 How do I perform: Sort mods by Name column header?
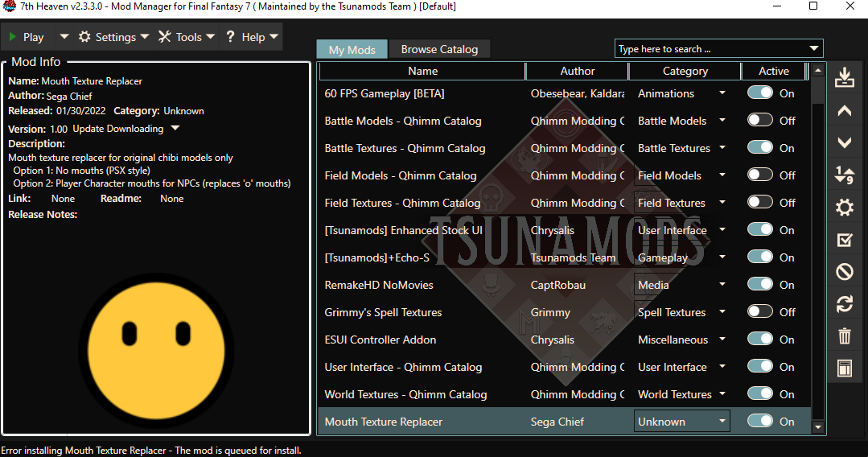pos(422,71)
